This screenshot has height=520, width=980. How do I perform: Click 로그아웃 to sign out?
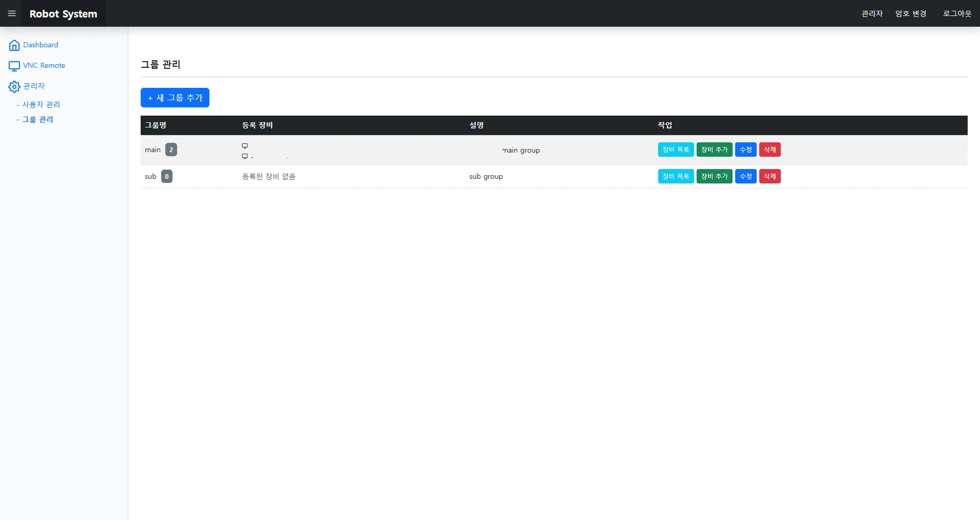(957, 13)
